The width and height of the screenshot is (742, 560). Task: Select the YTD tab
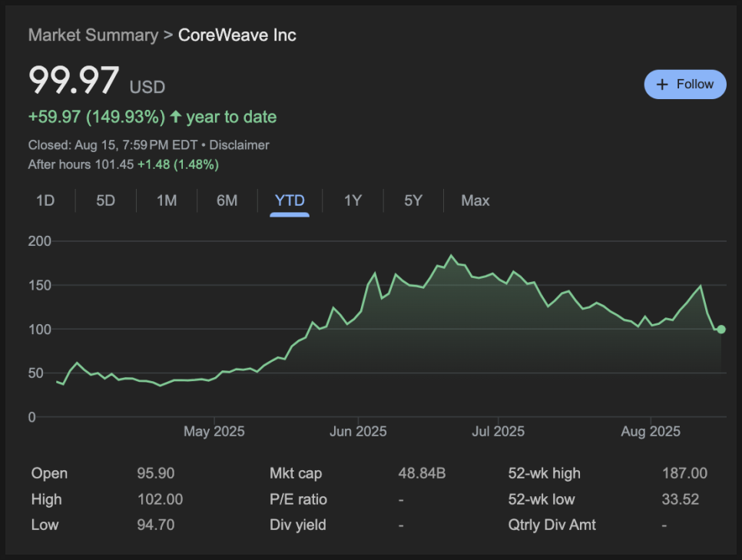290,200
